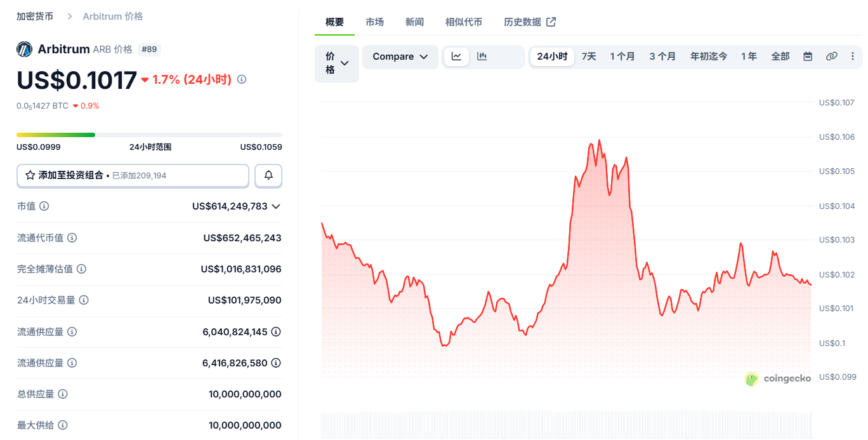Screen dimensions: 868x440
Task: Click the bell price alert button
Action: click(268, 175)
